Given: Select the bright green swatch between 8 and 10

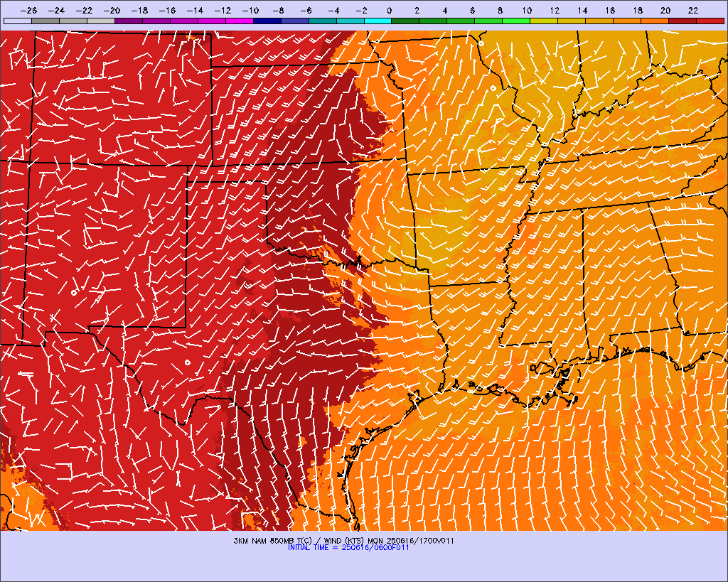Looking at the screenshot, I should click(x=516, y=21).
